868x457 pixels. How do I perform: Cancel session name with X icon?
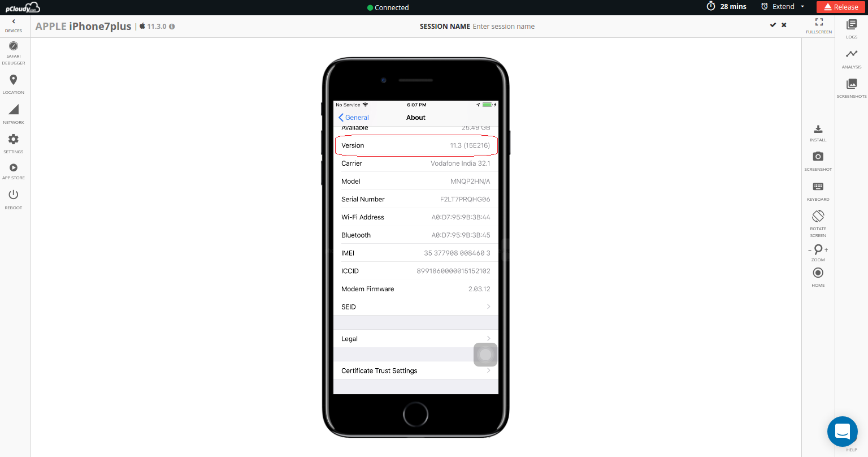[x=784, y=25]
